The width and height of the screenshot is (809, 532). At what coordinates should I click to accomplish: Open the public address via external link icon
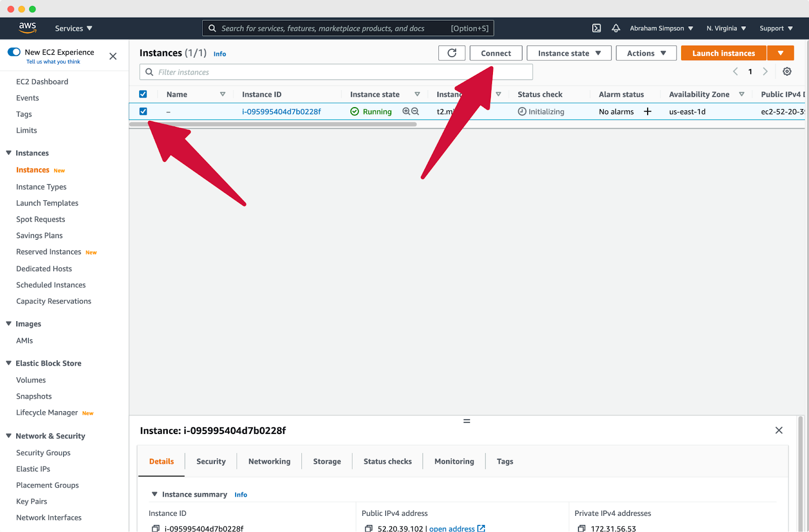[481, 528]
